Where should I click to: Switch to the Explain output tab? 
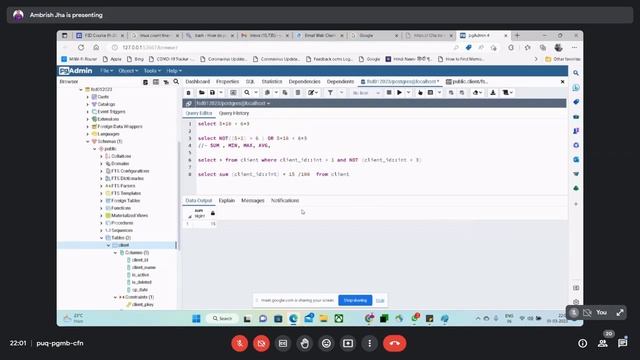227,200
